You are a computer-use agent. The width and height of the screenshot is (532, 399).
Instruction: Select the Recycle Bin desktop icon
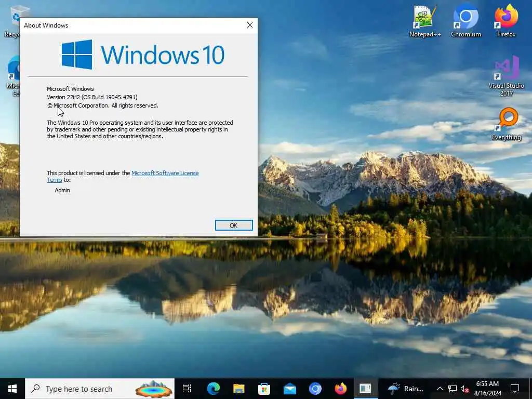[12, 21]
